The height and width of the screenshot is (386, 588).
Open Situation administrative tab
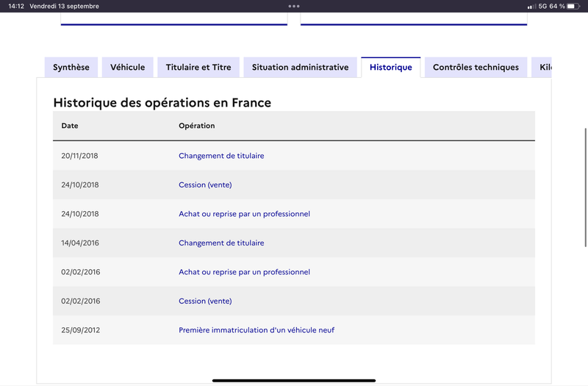tap(300, 68)
